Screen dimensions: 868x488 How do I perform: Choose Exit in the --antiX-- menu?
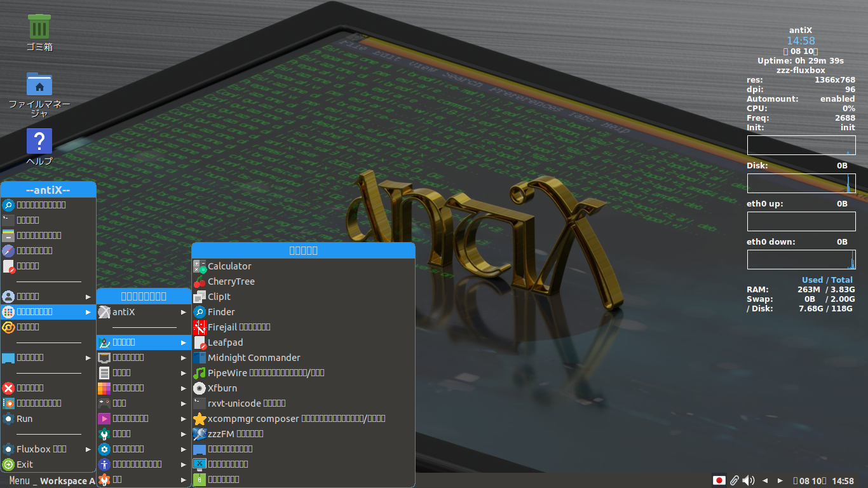click(48, 464)
